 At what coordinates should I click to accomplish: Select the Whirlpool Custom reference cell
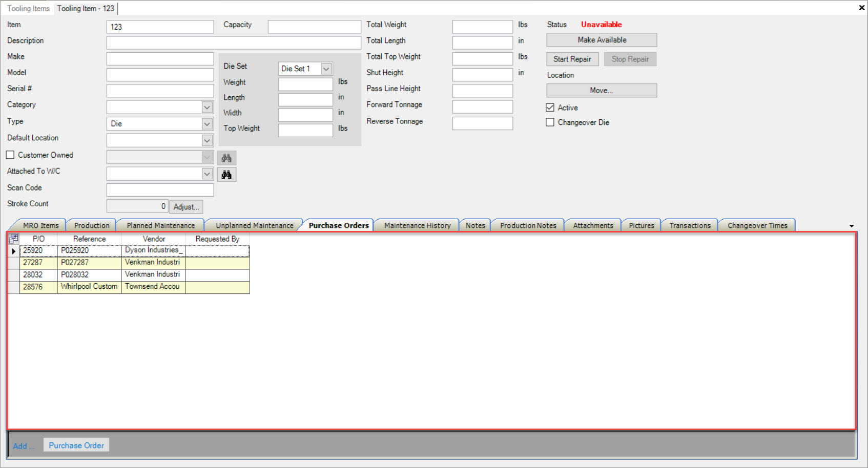click(89, 287)
